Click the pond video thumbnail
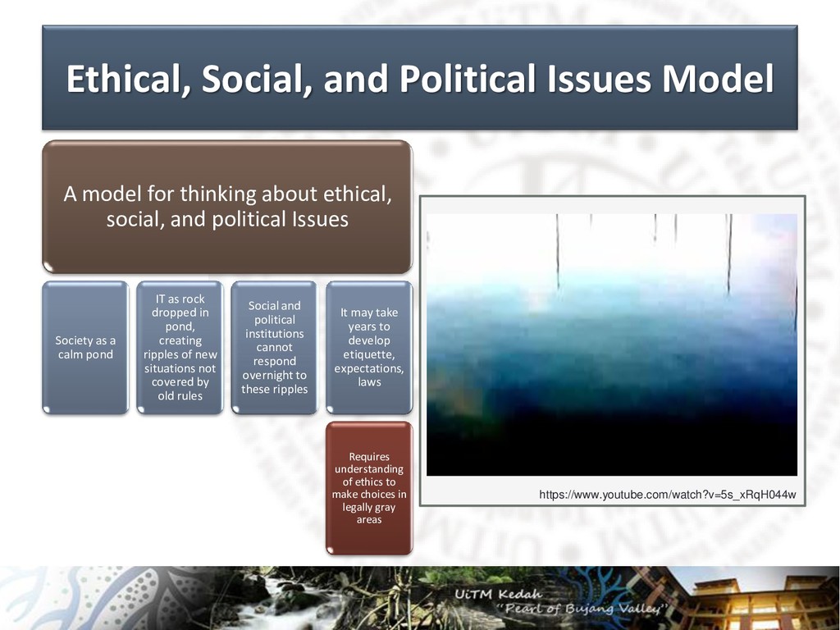This screenshot has width=840, height=630. 612,345
